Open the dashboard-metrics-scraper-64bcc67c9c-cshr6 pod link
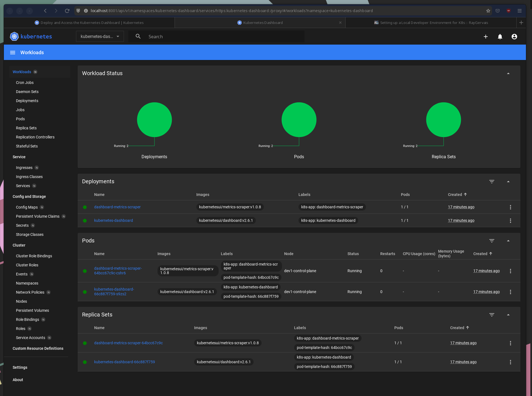Screen dimensions: 532x396 tap(118, 271)
